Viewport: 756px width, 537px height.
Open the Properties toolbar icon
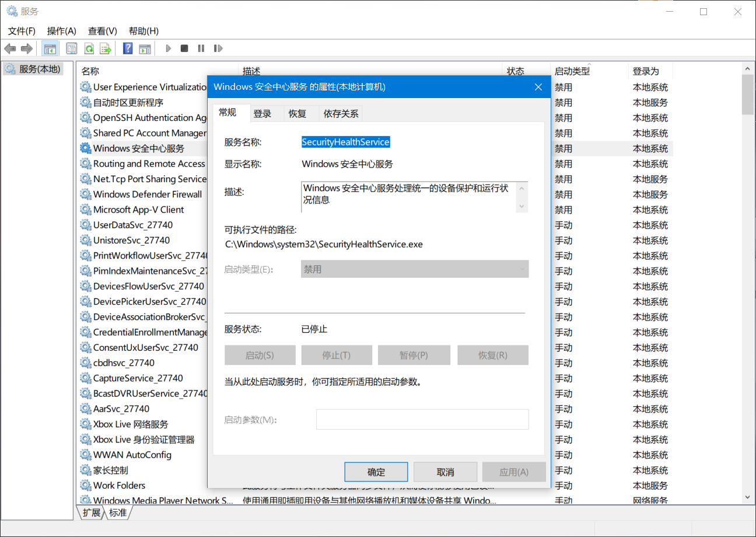pos(72,48)
